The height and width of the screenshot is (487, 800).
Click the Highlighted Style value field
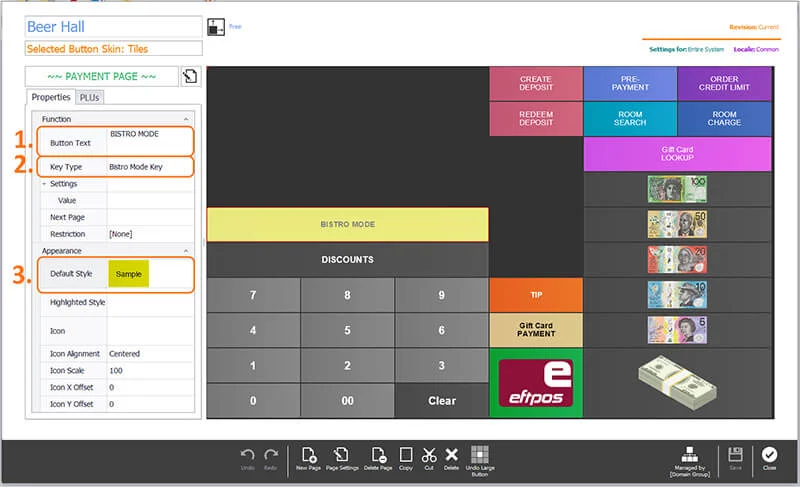(151, 302)
